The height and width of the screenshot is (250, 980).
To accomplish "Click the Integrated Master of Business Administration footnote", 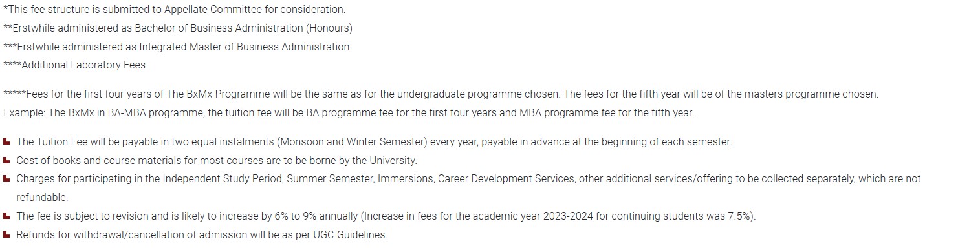I will pos(177,47).
